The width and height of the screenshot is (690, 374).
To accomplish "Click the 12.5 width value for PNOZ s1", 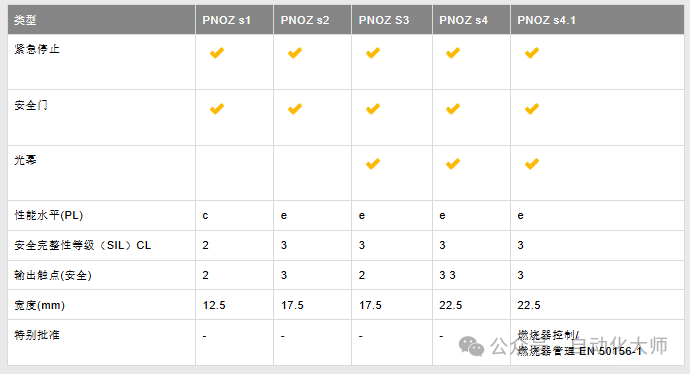I will click(x=214, y=305).
